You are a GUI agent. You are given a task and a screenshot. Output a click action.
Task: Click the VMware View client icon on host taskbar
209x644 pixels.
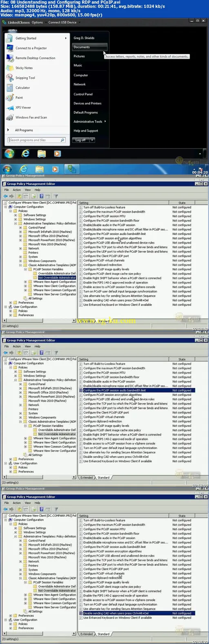71,169
